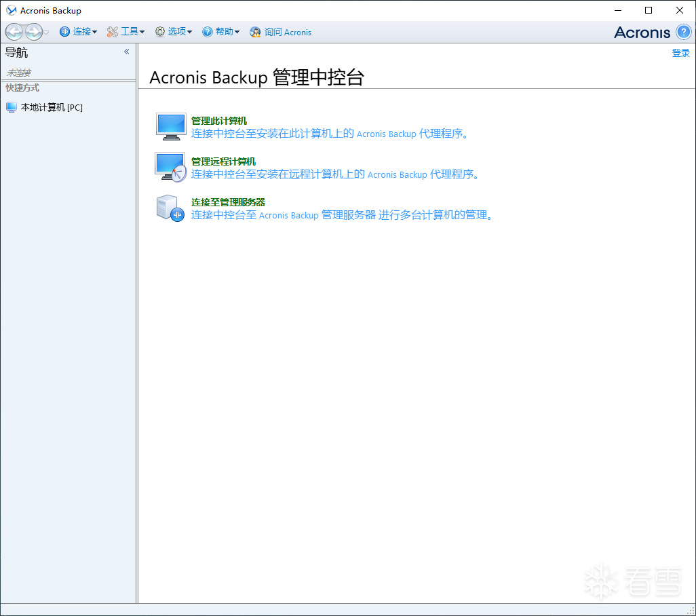Maximize the Acronis Backup window
Viewport: 696px width, 616px height.
[649, 10]
